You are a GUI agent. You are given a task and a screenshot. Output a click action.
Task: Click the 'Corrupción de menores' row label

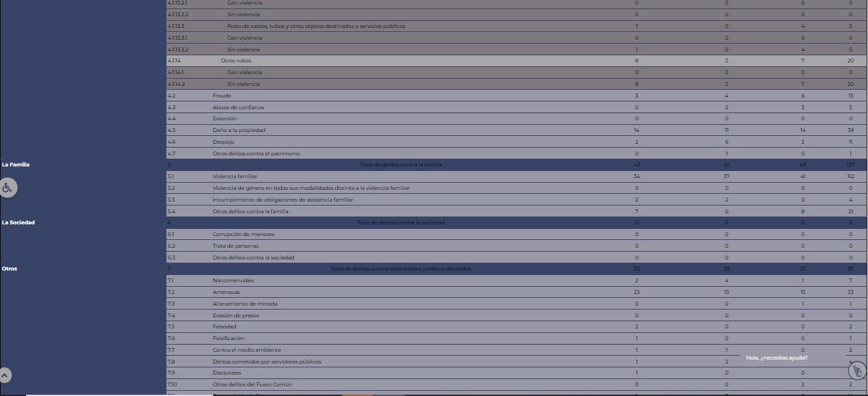(x=243, y=234)
